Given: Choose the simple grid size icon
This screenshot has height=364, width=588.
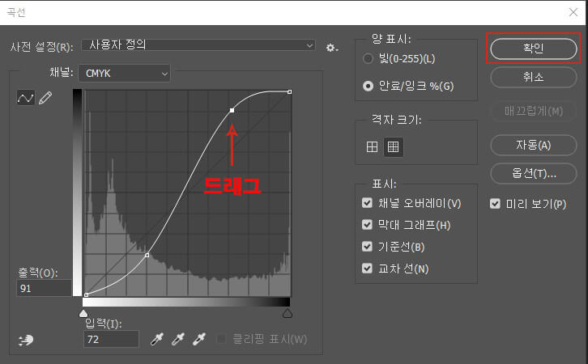Looking at the screenshot, I should [372, 146].
